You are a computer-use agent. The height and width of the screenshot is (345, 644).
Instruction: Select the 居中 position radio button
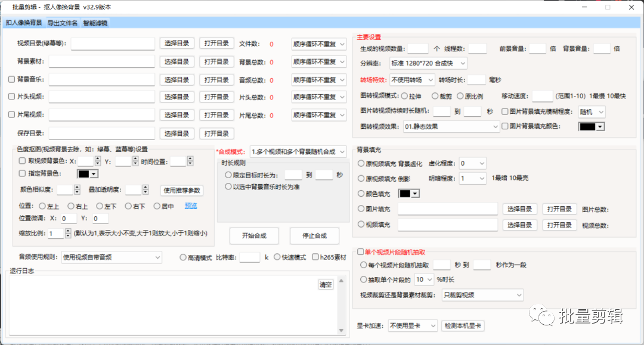(x=157, y=206)
